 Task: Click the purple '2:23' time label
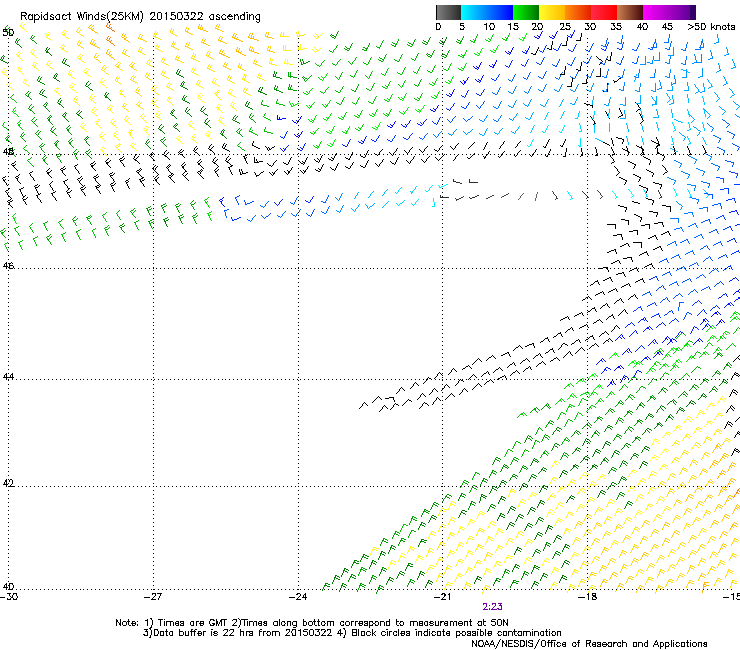(x=492, y=607)
